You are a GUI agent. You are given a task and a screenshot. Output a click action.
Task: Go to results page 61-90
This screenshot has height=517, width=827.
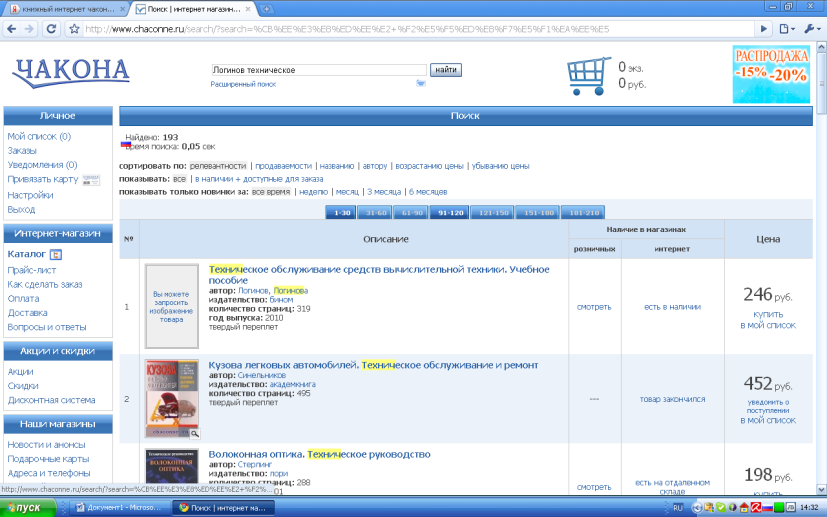[412, 213]
